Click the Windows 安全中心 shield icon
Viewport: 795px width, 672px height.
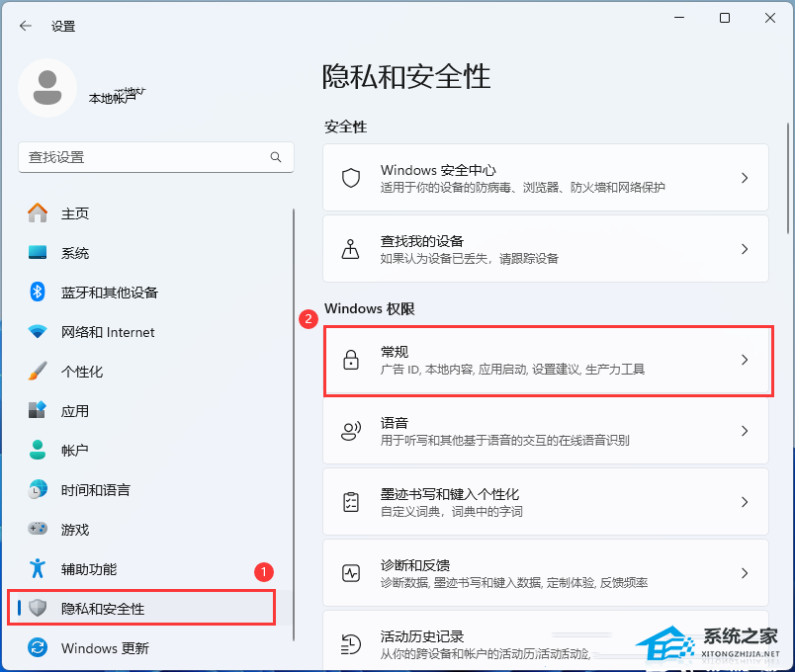click(x=351, y=178)
